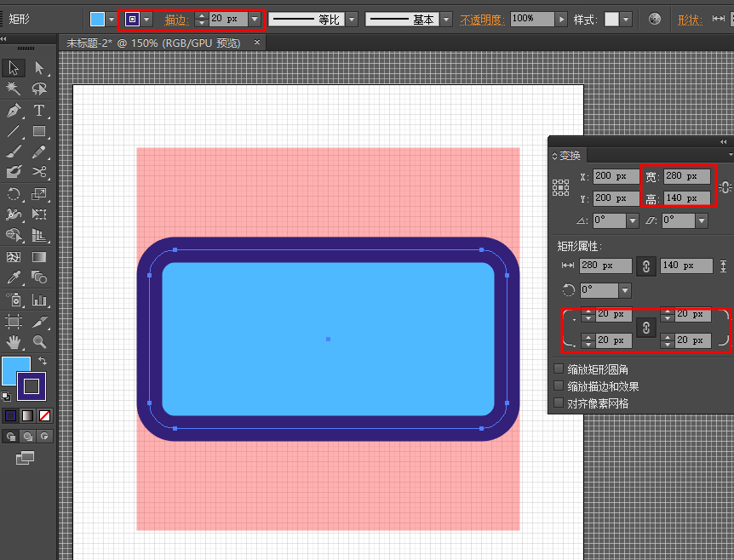This screenshot has height=560, width=734.
Task: Activate the Type tool
Action: point(39,111)
